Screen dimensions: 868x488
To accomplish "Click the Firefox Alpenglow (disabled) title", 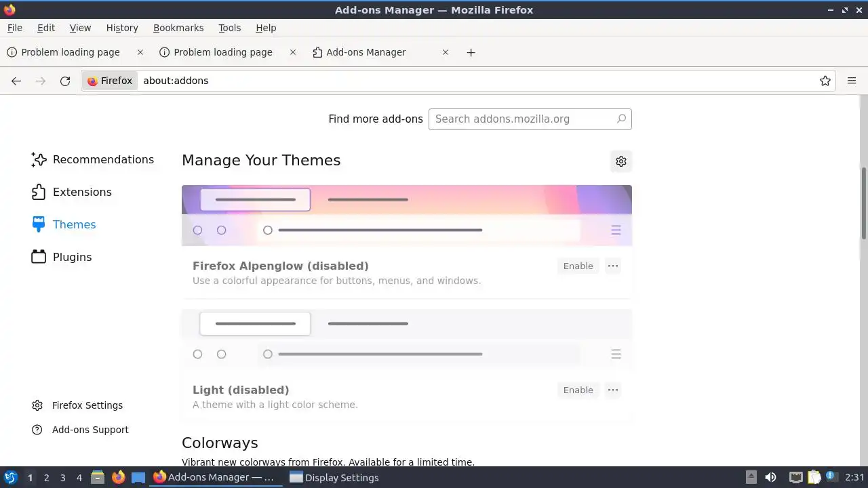I will (x=281, y=266).
